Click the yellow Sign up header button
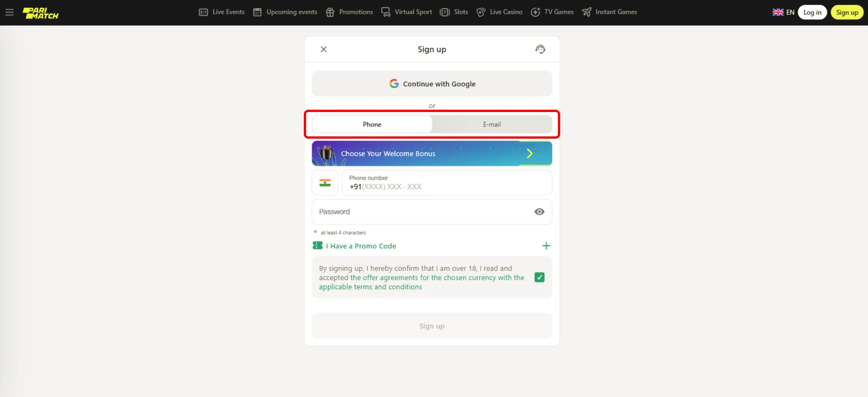The image size is (868, 397). pyautogui.click(x=847, y=12)
